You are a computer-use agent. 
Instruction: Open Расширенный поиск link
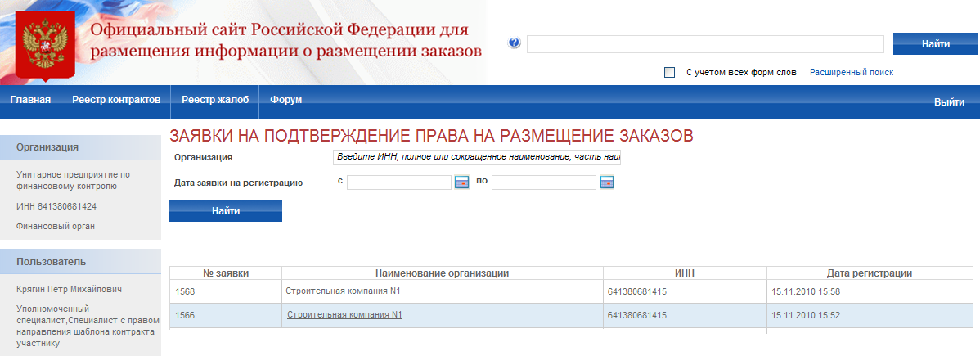(852, 72)
